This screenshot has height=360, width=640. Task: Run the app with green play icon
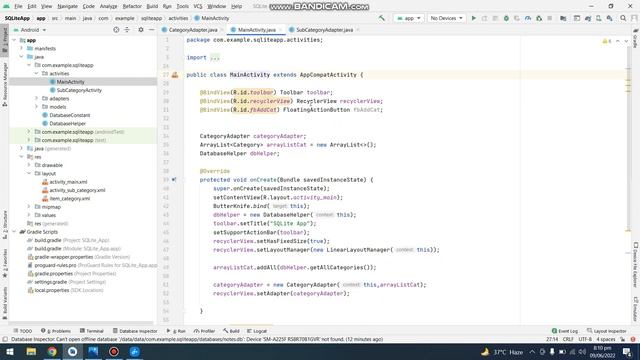click(x=473, y=18)
